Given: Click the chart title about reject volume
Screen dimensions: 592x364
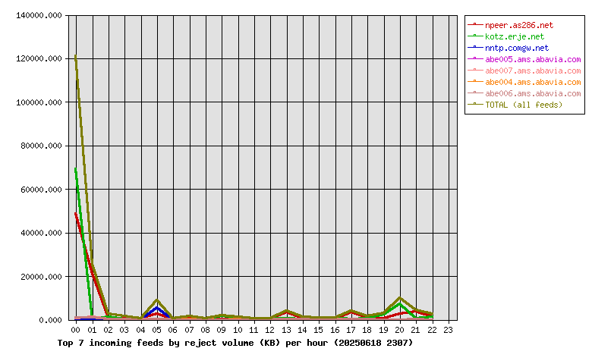Looking at the screenshot, I should click(235, 343).
